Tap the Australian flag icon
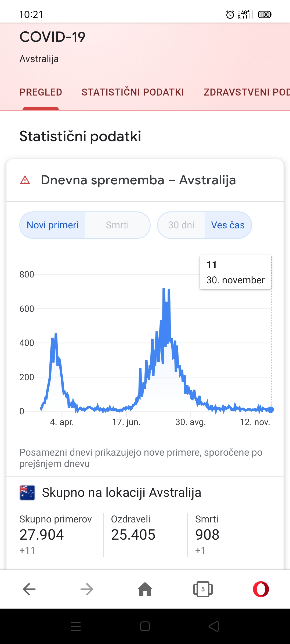The image size is (290, 644). coord(27,493)
